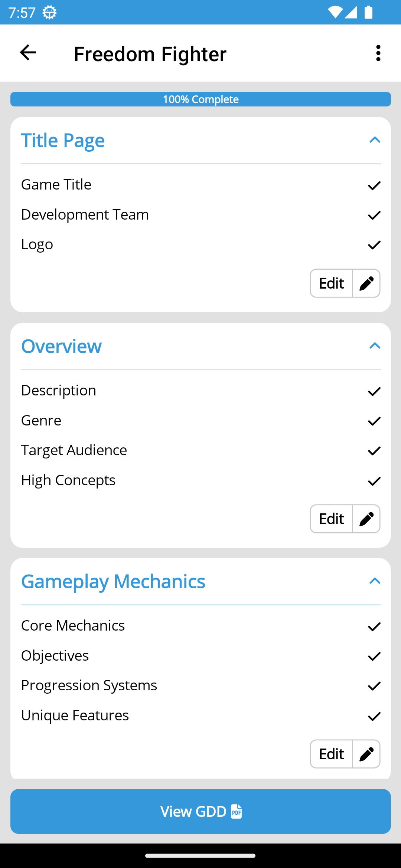Click the Progression Systems checkmark
This screenshot has height=868, width=401.
click(374, 686)
